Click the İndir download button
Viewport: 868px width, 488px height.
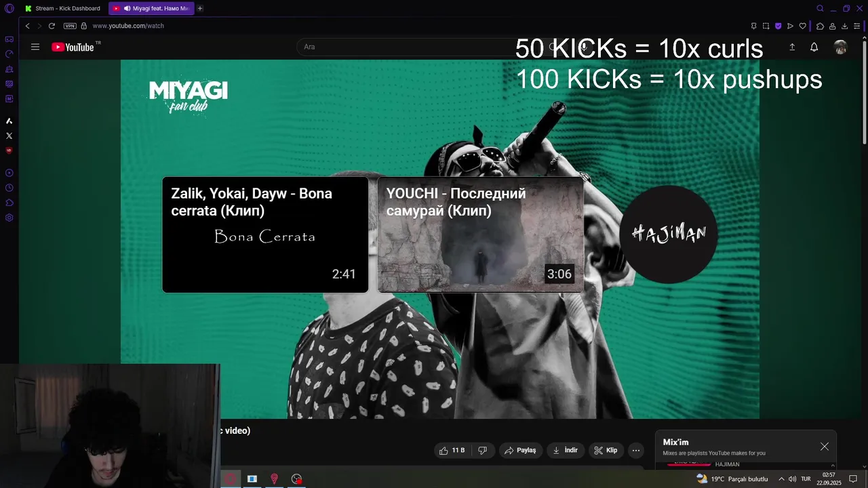point(566,450)
